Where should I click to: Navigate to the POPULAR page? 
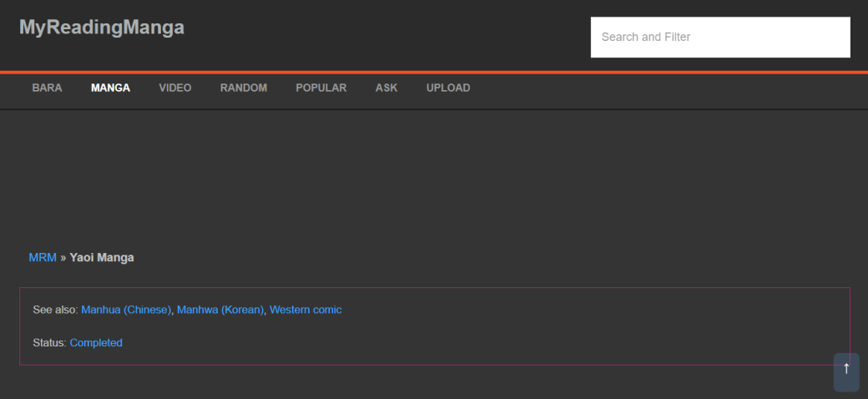[x=321, y=88]
